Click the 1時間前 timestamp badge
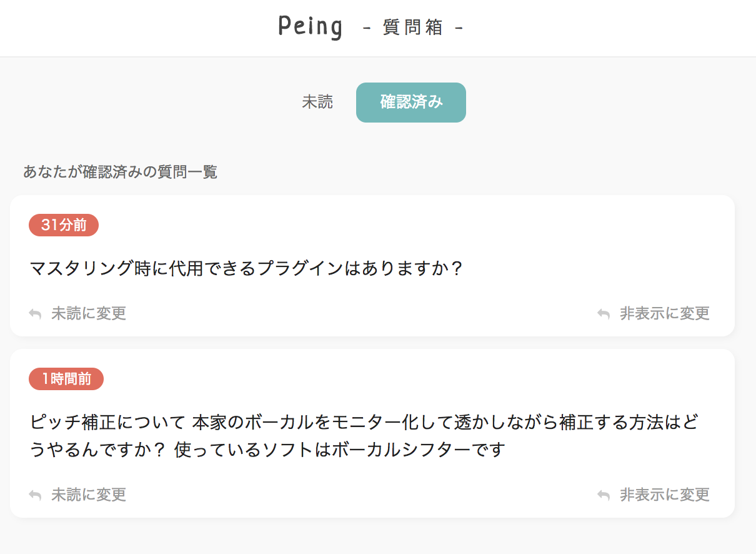Image resolution: width=756 pixels, height=554 pixels. pos(66,379)
